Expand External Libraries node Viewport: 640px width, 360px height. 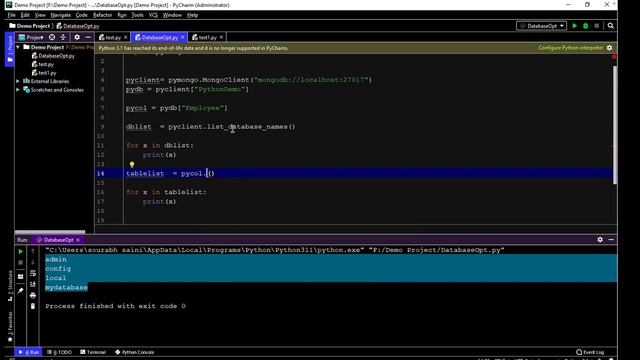[x=18, y=81]
